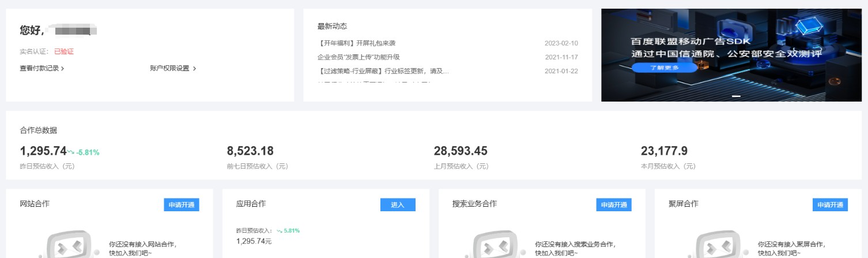Click 申请开通 for 聚屏合作
The height and width of the screenshot is (258, 868).
point(830,205)
